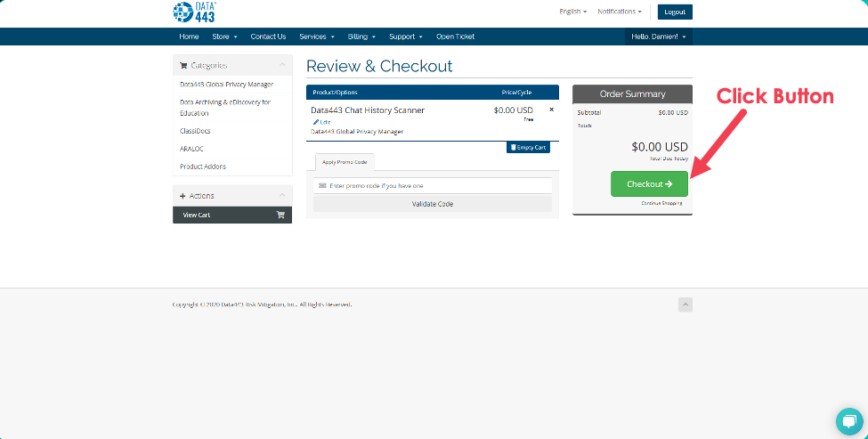
Task: Collapse the Categories panel chevron
Action: pyautogui.click(x=282, y=65)
